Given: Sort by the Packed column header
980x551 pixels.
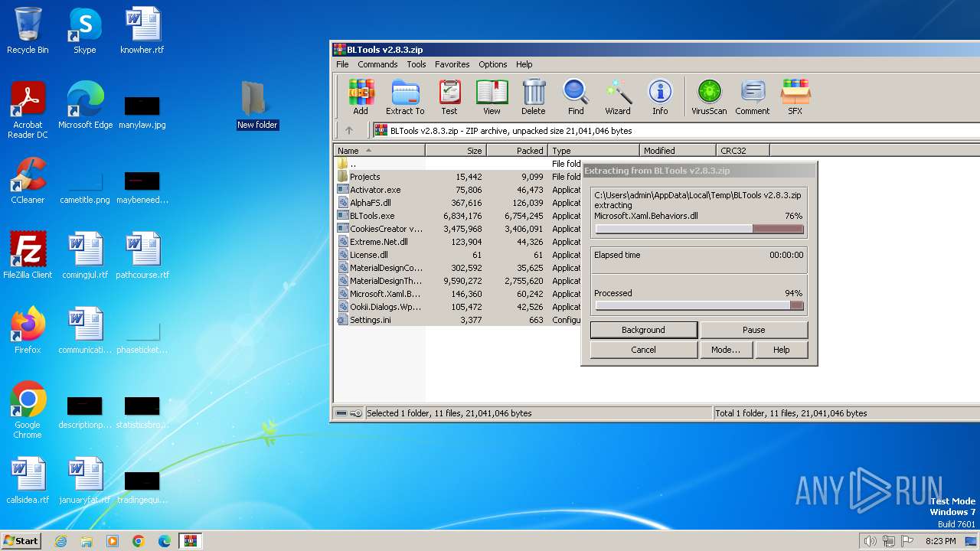Looking at the screenshot, I should click(x=518, y=151).
